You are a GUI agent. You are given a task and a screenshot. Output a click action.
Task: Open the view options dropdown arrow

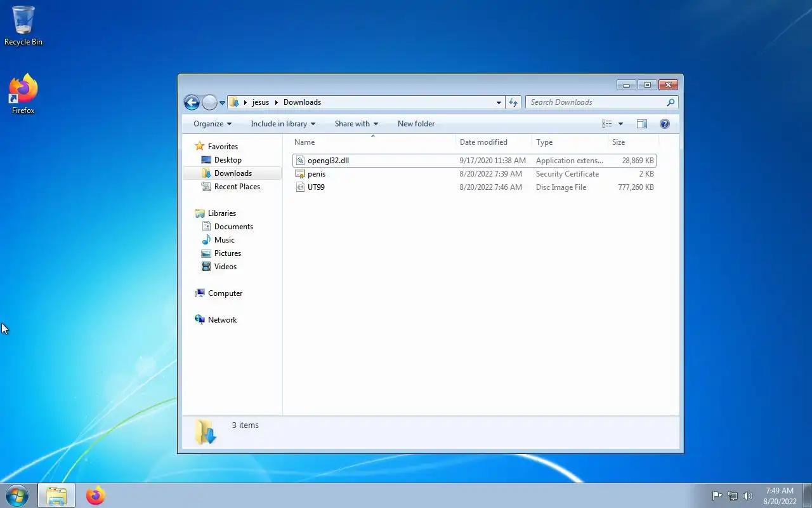[x=620, y=124]
